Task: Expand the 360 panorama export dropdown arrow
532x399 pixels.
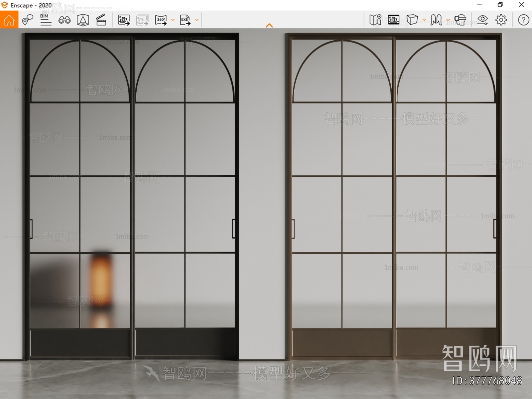Action: click(x=173, y=20)
